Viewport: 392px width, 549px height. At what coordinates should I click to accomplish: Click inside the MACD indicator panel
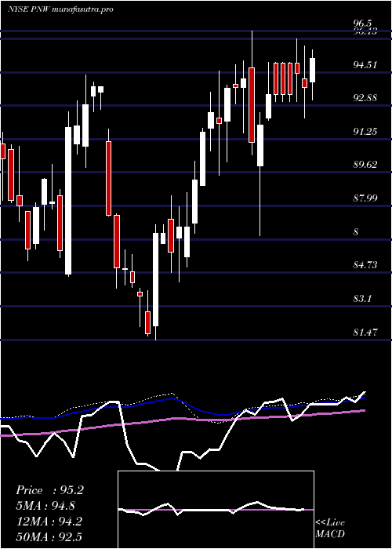click(x=216, y=510)
